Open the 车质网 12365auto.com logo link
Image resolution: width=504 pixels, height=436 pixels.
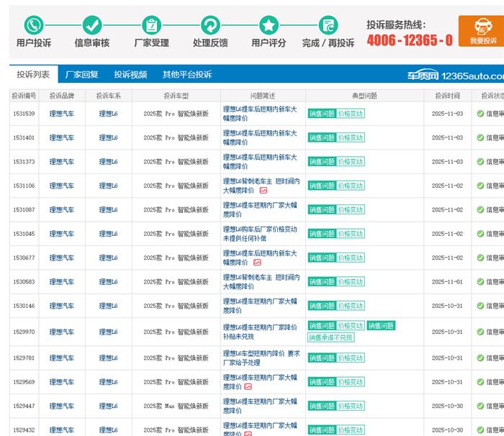point(454,75)
